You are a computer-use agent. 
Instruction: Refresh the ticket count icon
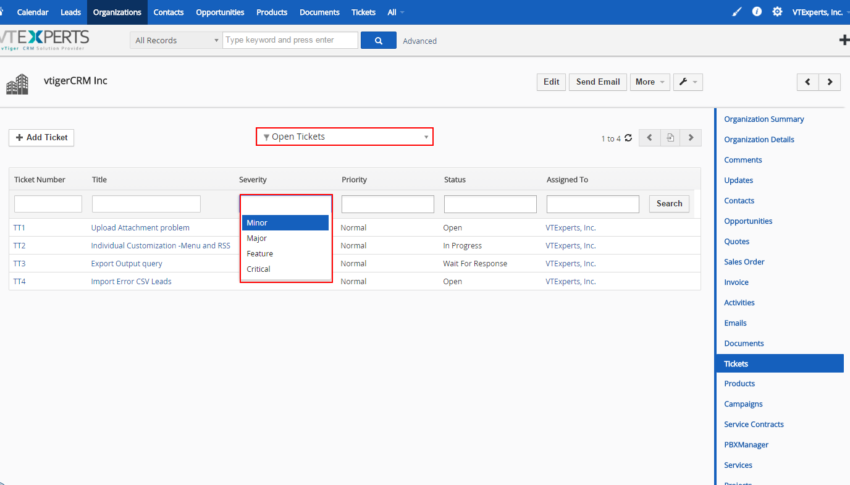[x=628, y=138]
